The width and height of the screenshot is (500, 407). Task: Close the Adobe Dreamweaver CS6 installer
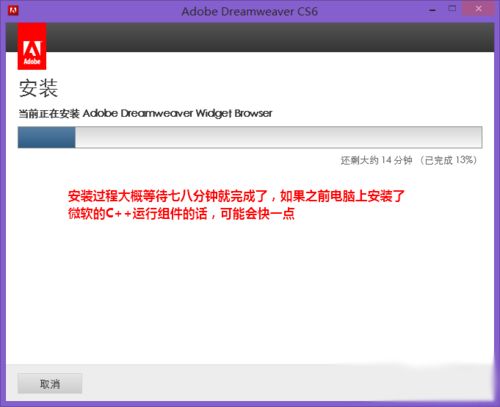[479, 9]
